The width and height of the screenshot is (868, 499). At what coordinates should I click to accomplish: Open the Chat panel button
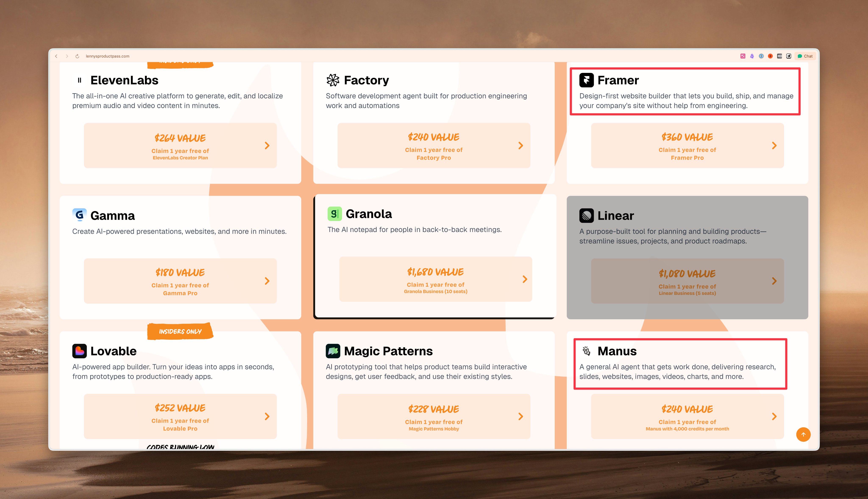pos(805,56)
